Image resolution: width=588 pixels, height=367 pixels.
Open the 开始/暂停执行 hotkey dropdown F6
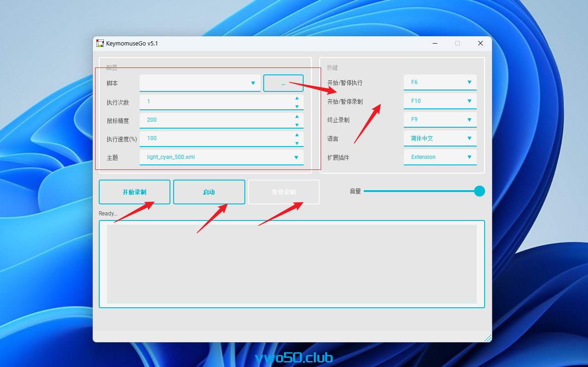(440, 82)
